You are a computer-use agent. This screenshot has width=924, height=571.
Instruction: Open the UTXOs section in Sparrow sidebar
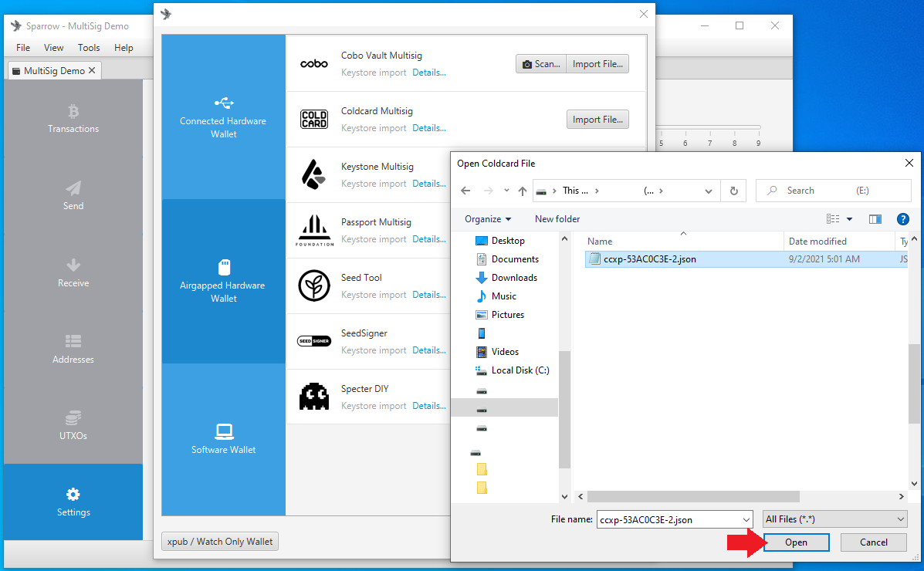pos(73,425)
